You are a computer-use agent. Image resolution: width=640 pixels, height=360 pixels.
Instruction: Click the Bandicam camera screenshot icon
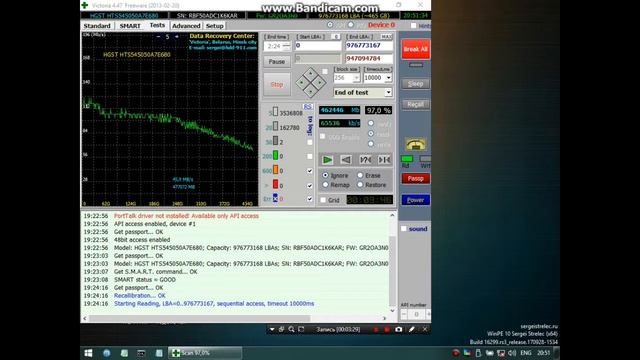[x=399, y=329]
